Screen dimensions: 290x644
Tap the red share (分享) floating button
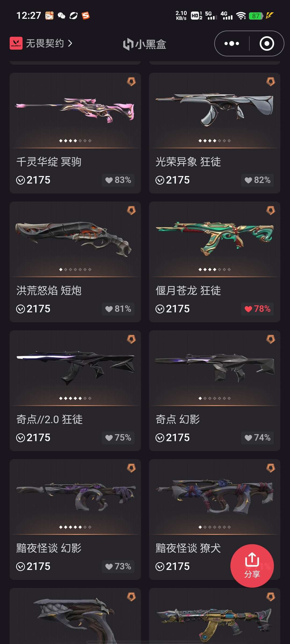click(252, 566)
